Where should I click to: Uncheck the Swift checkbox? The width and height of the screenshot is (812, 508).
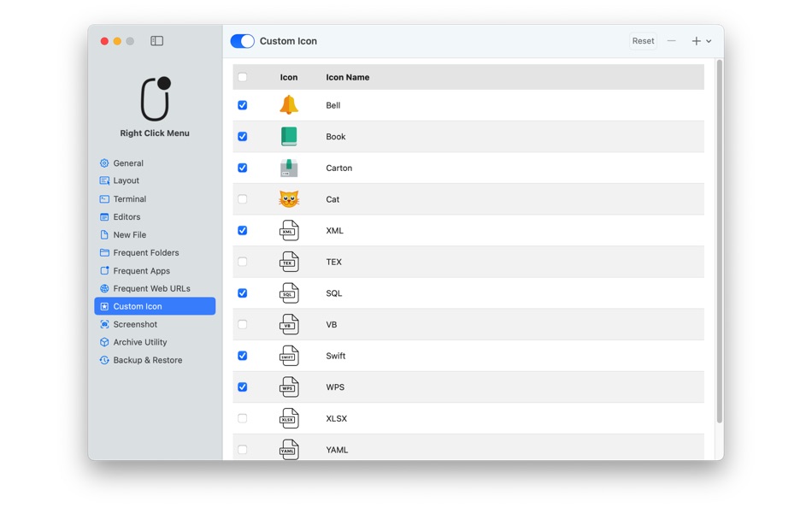point(243,356)
